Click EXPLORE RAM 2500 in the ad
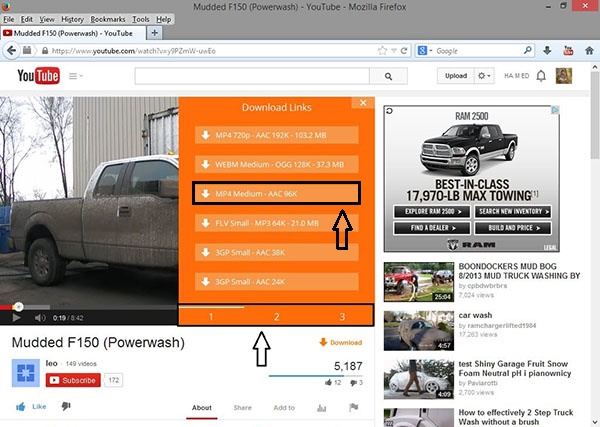Image resolution: width=600 pixels, height=427 pixels. tap(432, 211)
